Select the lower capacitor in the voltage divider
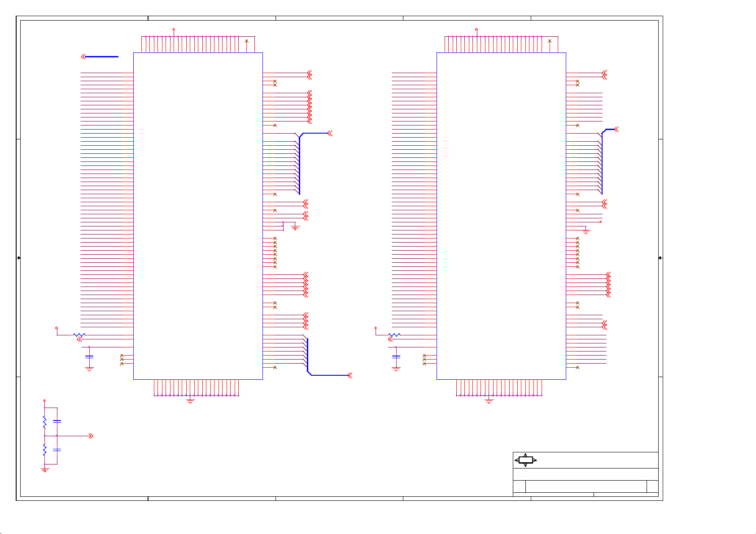Screen dimensions: 756x534 [57, 449]
